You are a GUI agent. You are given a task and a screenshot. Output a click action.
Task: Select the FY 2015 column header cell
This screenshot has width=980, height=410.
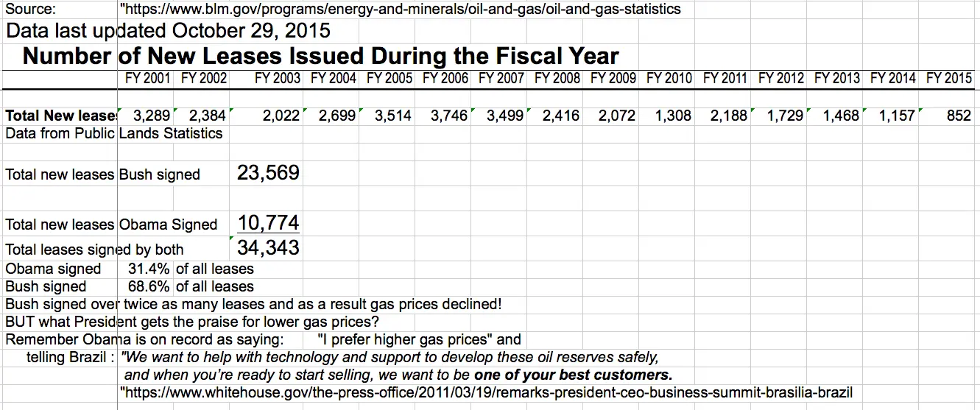pos(948,78)
